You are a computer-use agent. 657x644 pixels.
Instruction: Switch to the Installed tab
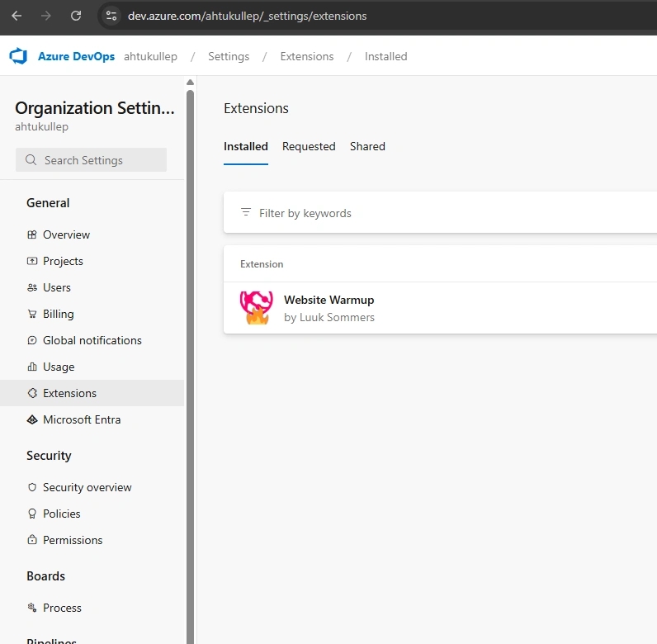tap(246, 146)
